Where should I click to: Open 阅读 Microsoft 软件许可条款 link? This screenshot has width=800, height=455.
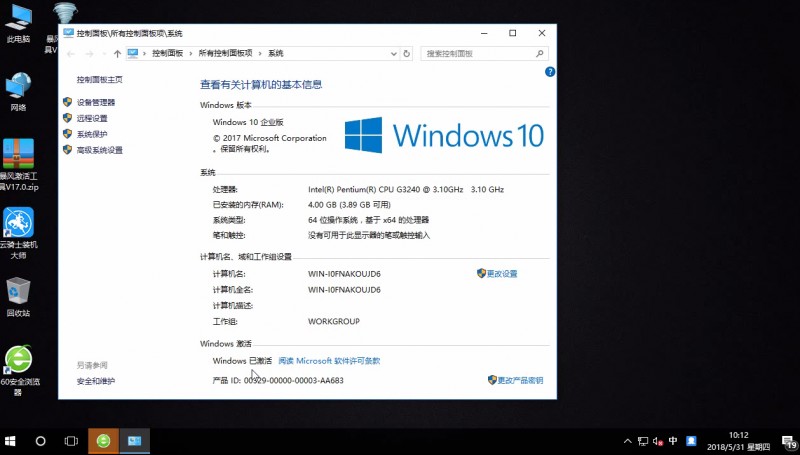pos(329,361)
